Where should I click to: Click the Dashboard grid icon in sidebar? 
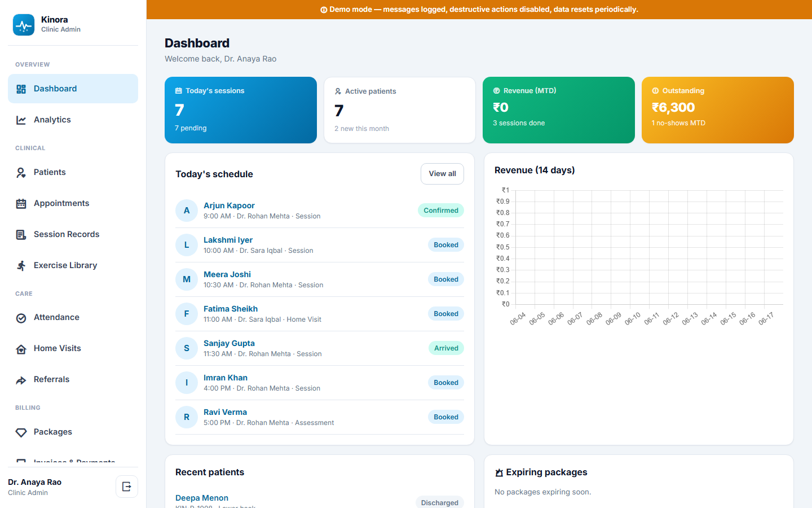(x=21, y=89)
